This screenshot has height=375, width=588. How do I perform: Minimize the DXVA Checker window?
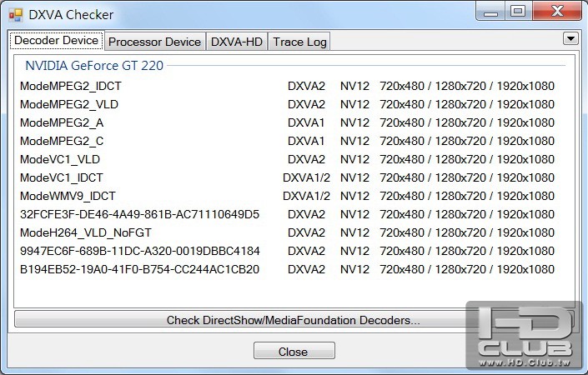[490, 12]
